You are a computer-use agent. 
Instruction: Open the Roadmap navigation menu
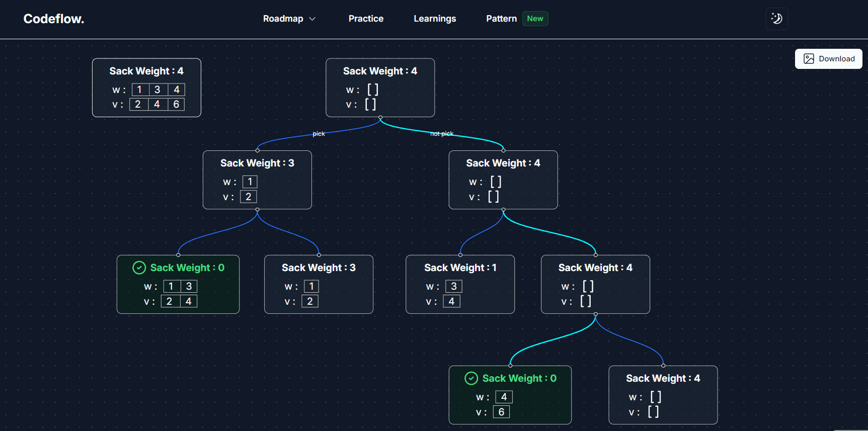pyautogui.click(x=284, y=19)
